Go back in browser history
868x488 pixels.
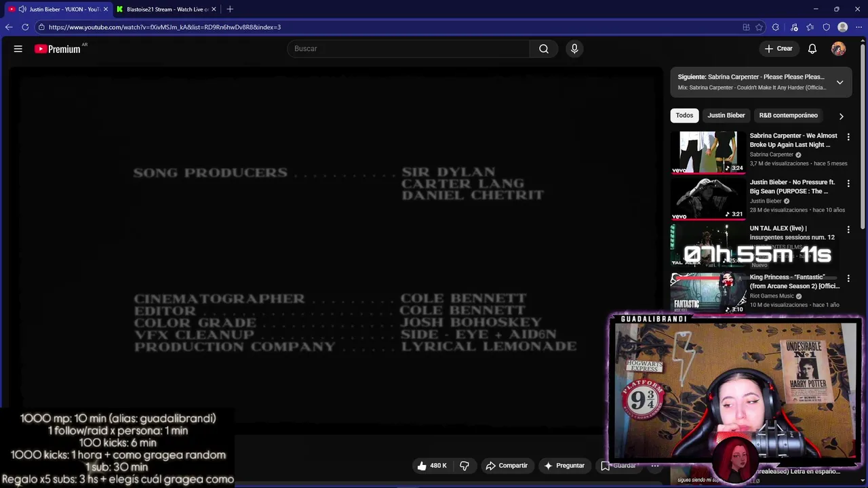point(9,27)
